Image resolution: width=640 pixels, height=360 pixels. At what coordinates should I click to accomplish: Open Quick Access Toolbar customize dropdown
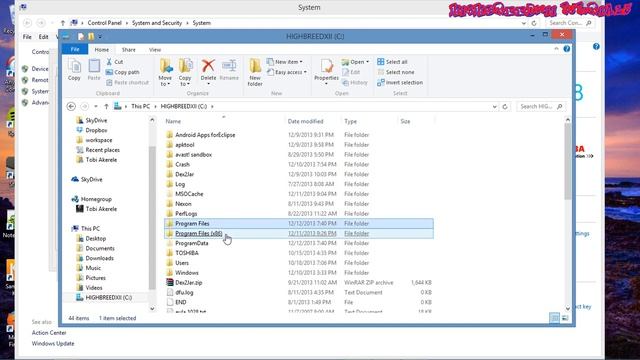100,37
